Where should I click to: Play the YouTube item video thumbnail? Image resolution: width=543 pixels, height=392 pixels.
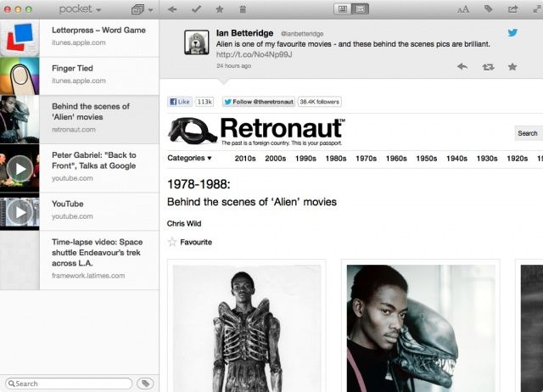[20, 211]
